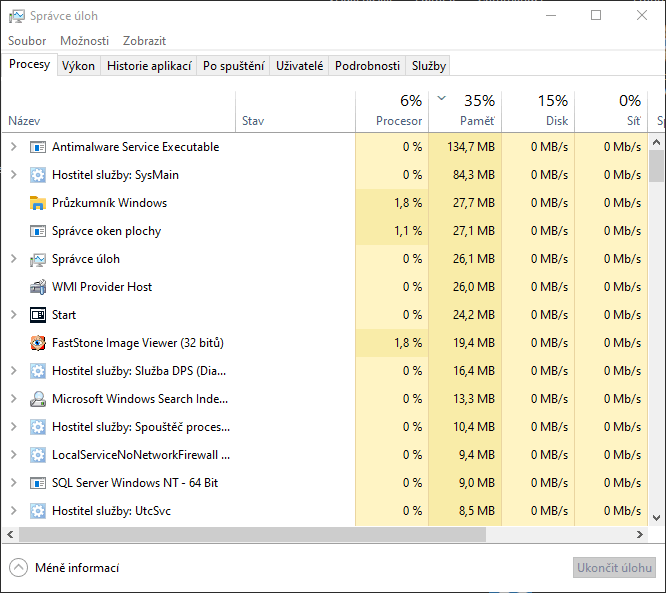
Task: Click the Ukončit úlohu button
Action: 614,568
